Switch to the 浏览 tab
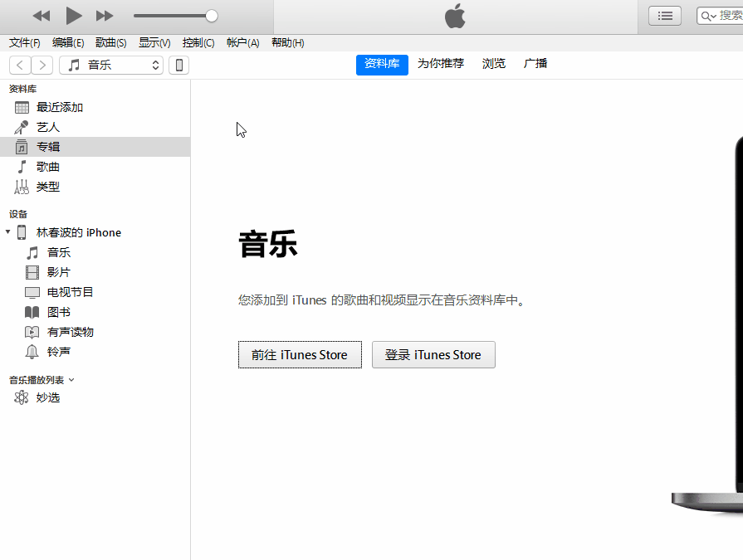The height and width of the screenshot is (560, 743). click(x=494, y=64)
